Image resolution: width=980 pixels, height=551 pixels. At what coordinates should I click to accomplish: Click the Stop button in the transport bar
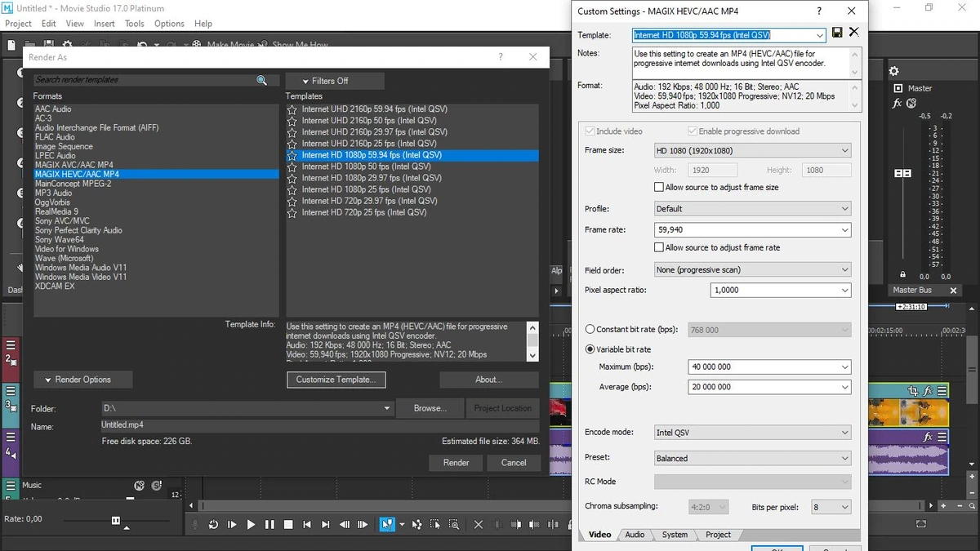coord(287,525)
